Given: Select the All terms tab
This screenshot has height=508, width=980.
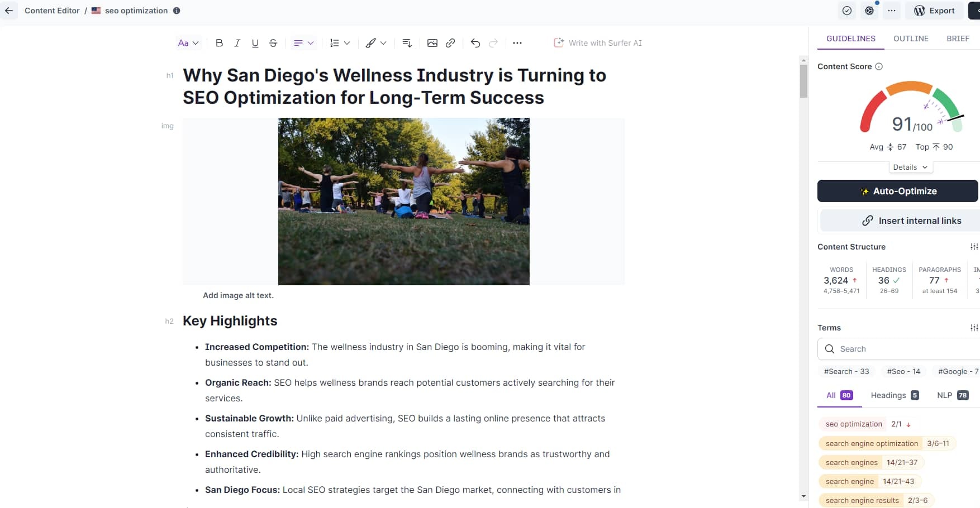Looking at the screenshot, I should [x=839, y=395].
